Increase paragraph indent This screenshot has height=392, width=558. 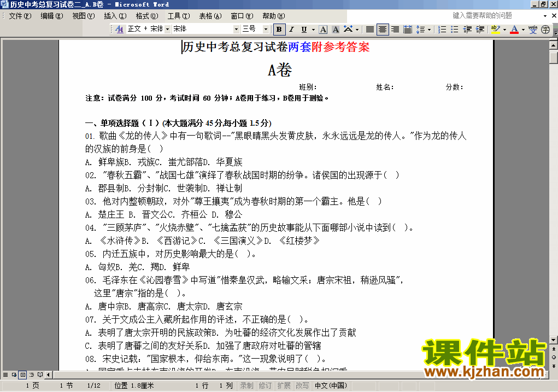480,29
